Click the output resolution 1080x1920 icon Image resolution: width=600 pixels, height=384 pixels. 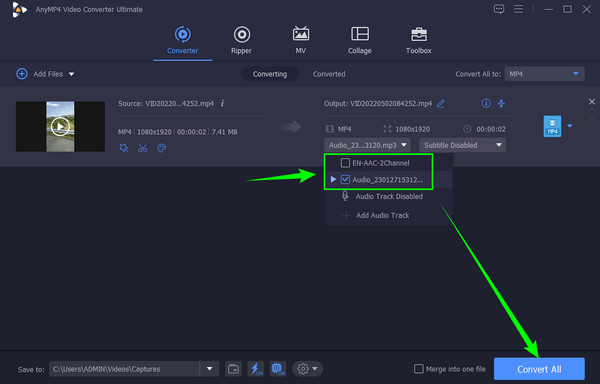tap(387, 129)
